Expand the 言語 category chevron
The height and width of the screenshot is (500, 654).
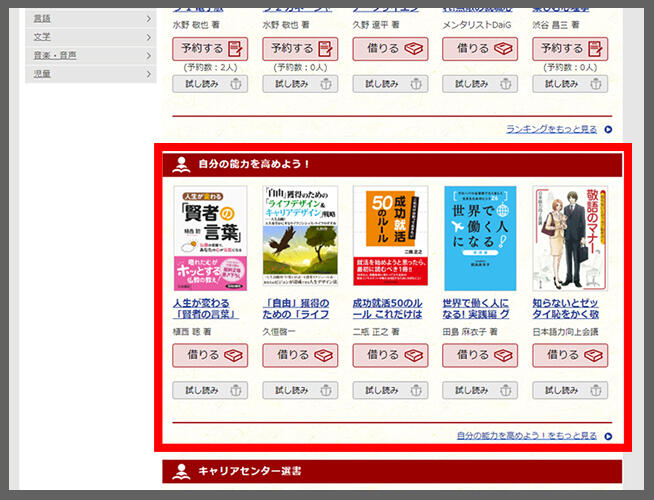[x=148, y=19]
